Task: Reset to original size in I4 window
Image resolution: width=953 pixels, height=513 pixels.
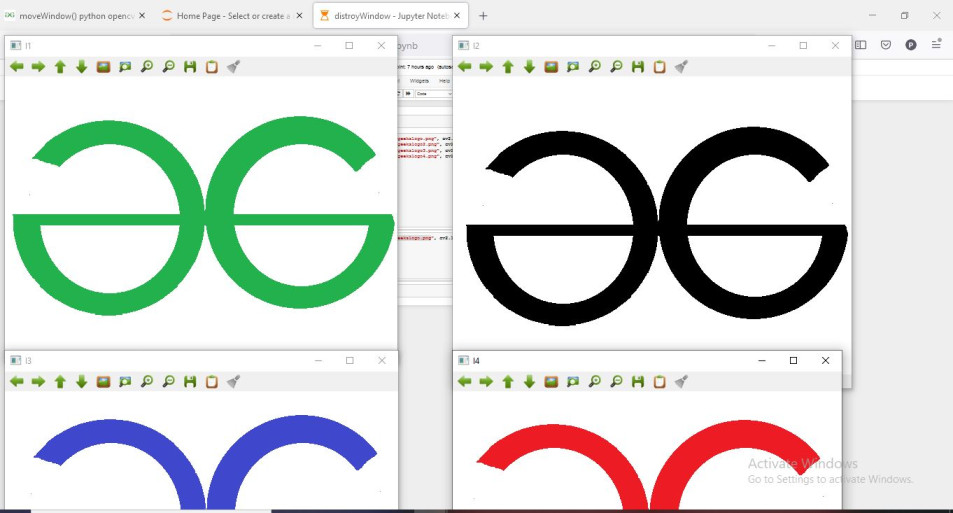Action: click(551, 382)
